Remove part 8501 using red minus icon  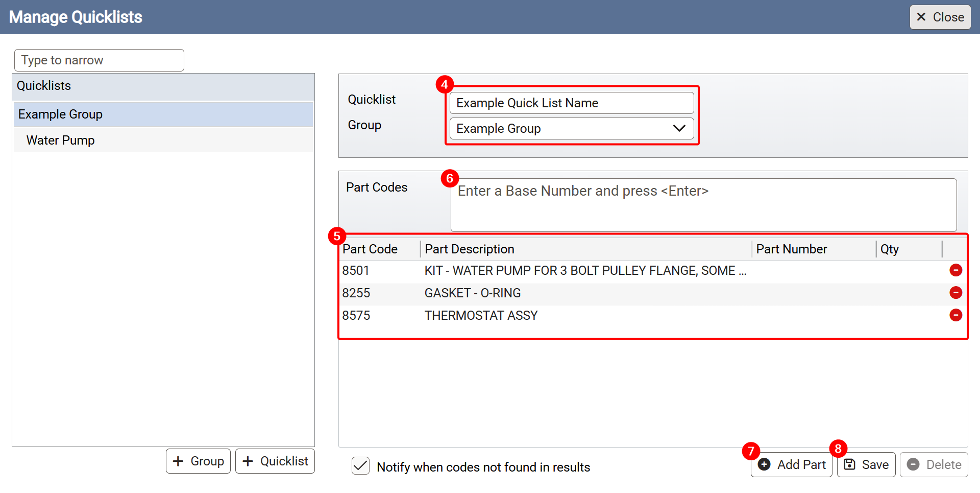click(x=955, y=270)
